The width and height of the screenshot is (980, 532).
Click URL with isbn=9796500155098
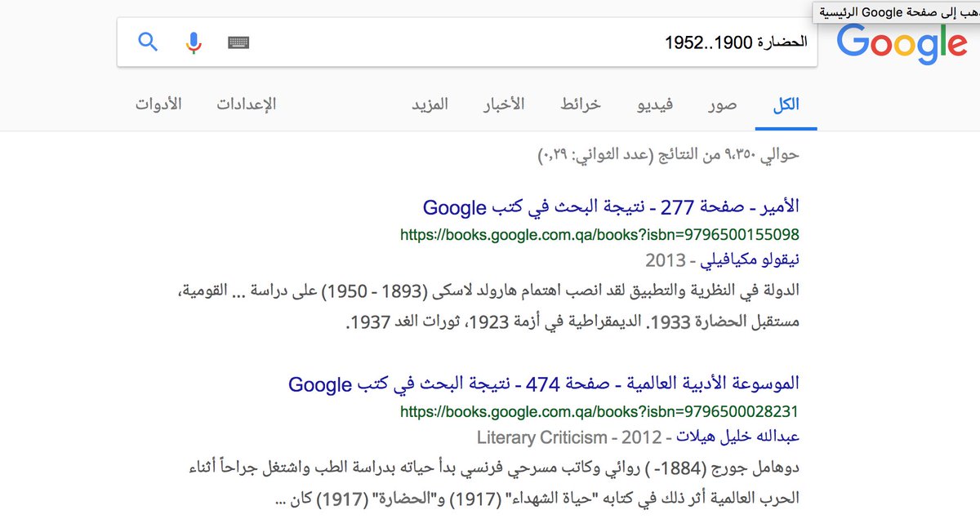[x=599, y=235]
